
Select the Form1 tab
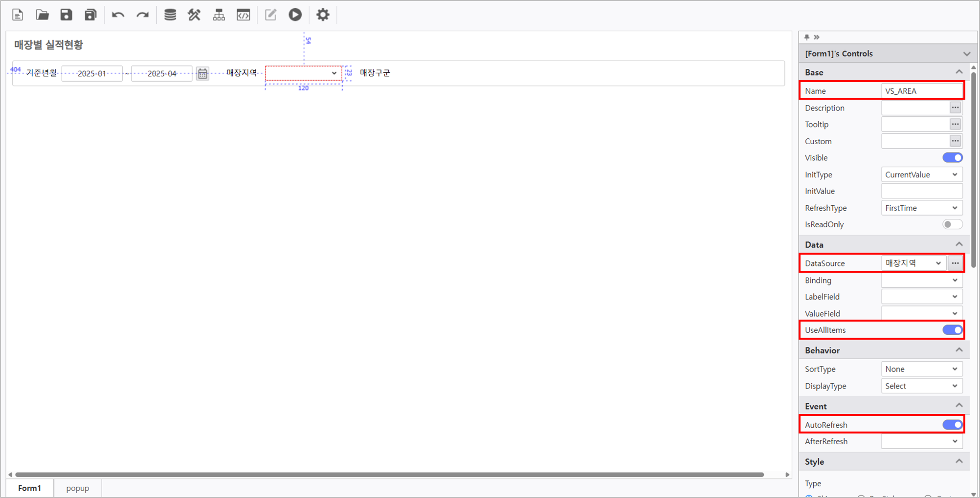30,488
